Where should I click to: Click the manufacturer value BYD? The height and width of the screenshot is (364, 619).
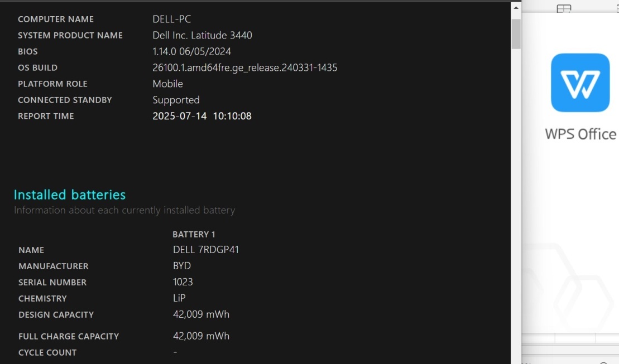(x=181, y=266)
